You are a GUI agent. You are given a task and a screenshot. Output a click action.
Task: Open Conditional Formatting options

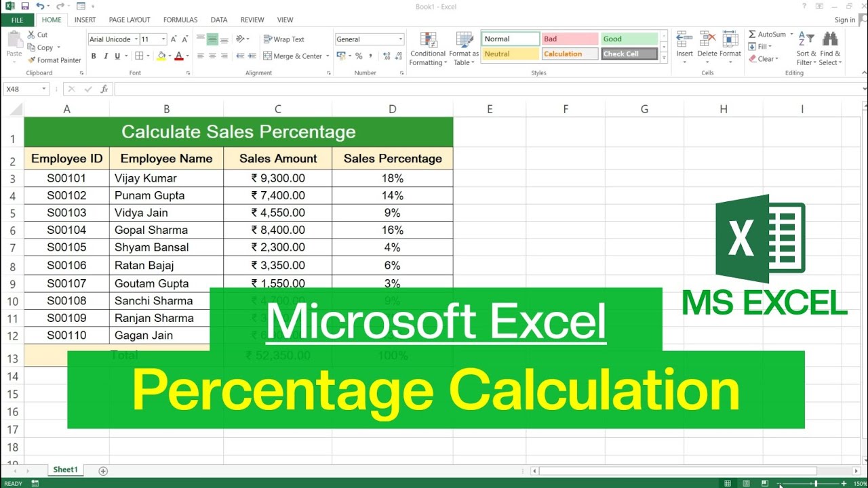click(x=428, y=49)
